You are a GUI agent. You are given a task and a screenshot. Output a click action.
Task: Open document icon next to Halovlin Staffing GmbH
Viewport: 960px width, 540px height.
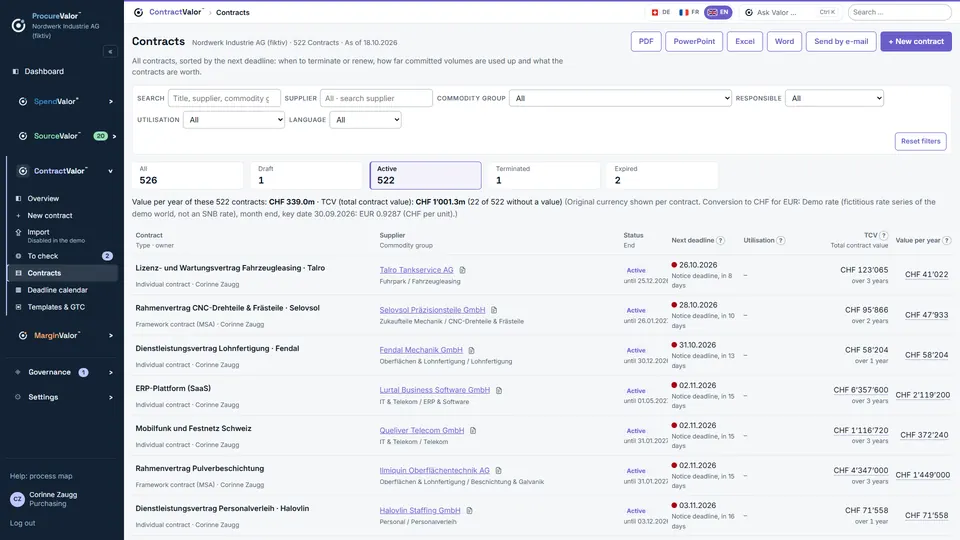[469, 511]
